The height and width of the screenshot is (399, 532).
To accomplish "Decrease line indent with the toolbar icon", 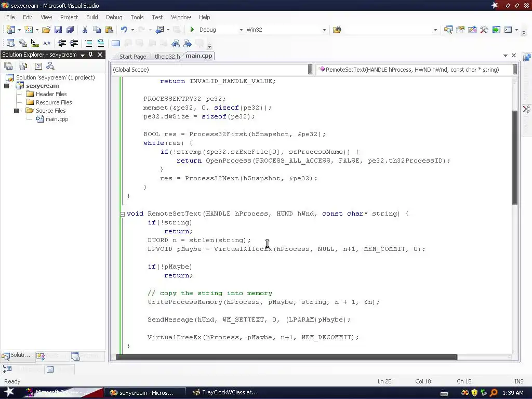I will click(62, 43).
